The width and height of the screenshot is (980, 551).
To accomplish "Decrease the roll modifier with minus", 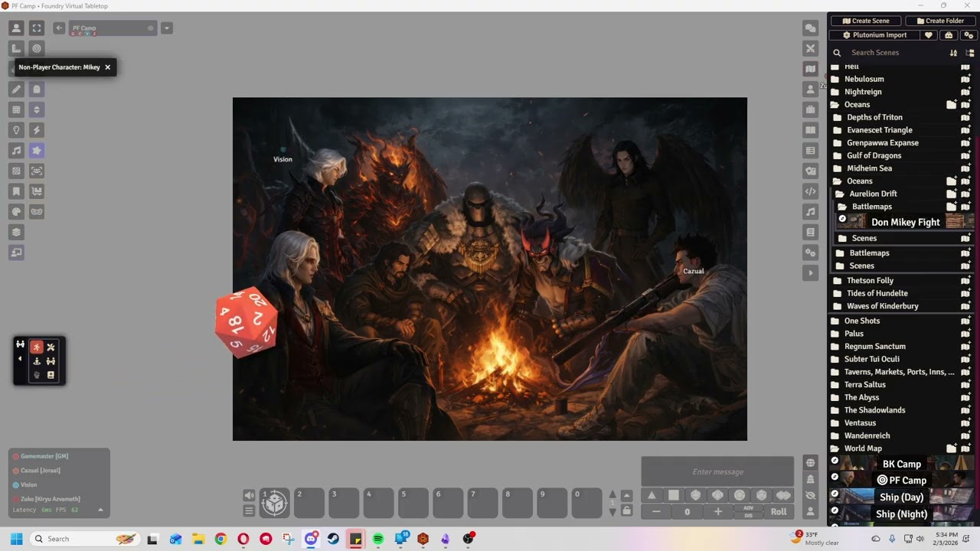I will (656, 512).
